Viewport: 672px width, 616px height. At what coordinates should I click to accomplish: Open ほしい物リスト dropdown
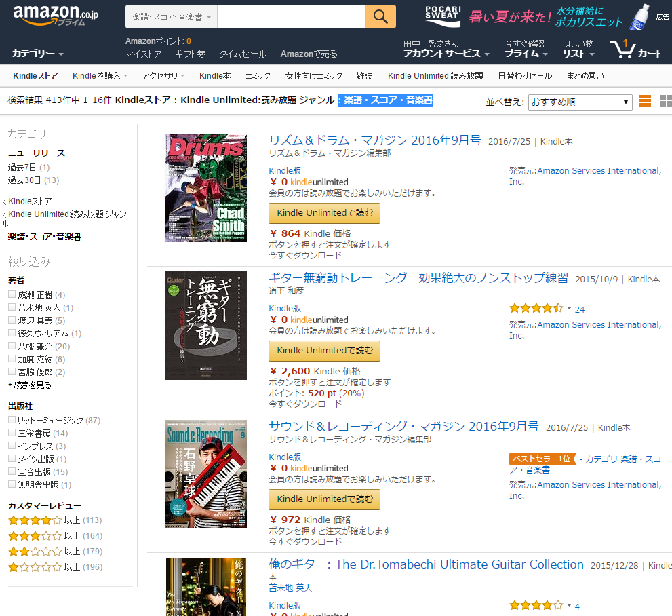578,49
